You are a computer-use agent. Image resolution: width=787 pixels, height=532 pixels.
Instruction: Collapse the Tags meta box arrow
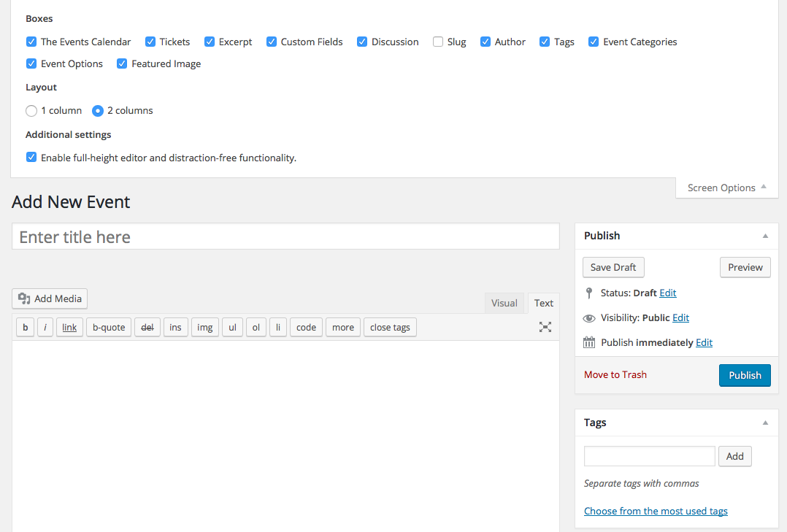point(765,423)
